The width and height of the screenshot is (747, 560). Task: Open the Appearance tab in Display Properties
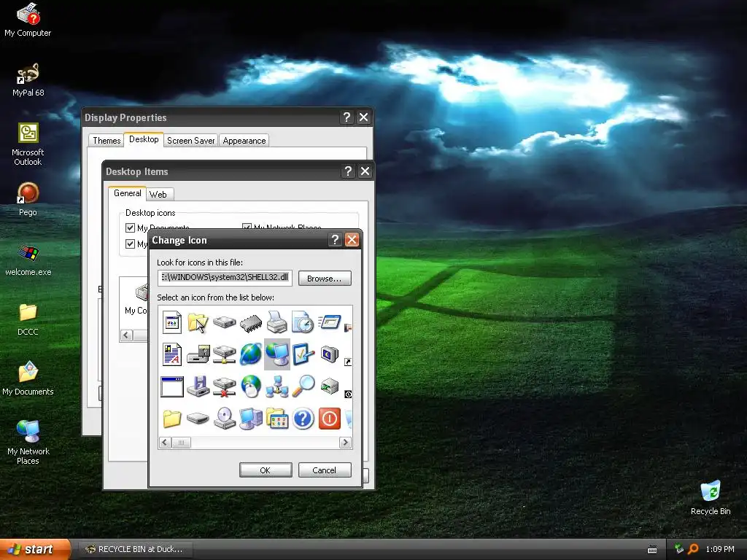coord(244,141)
